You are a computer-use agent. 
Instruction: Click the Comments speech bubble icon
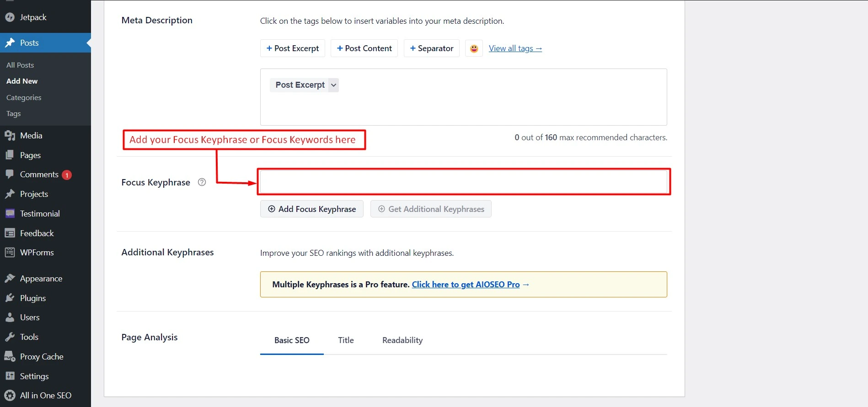(x=10, y=174)
